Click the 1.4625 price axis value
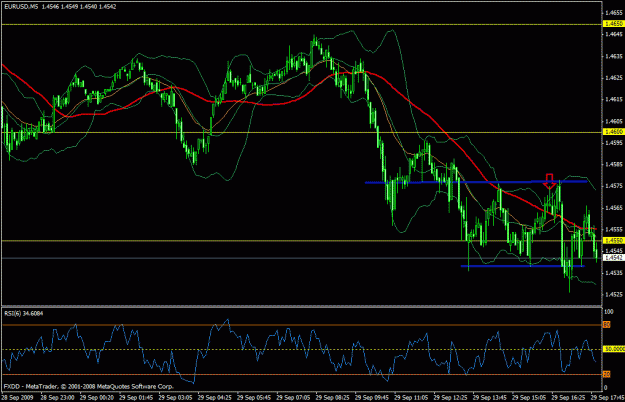Image resolution: width=625 pixels, height=402 pixels. click(x=613, y=78)
